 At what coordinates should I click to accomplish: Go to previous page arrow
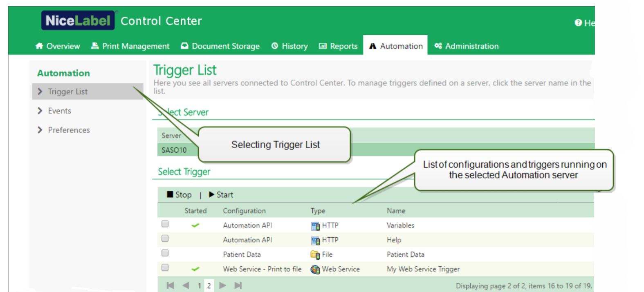click(x=186, y=285)
